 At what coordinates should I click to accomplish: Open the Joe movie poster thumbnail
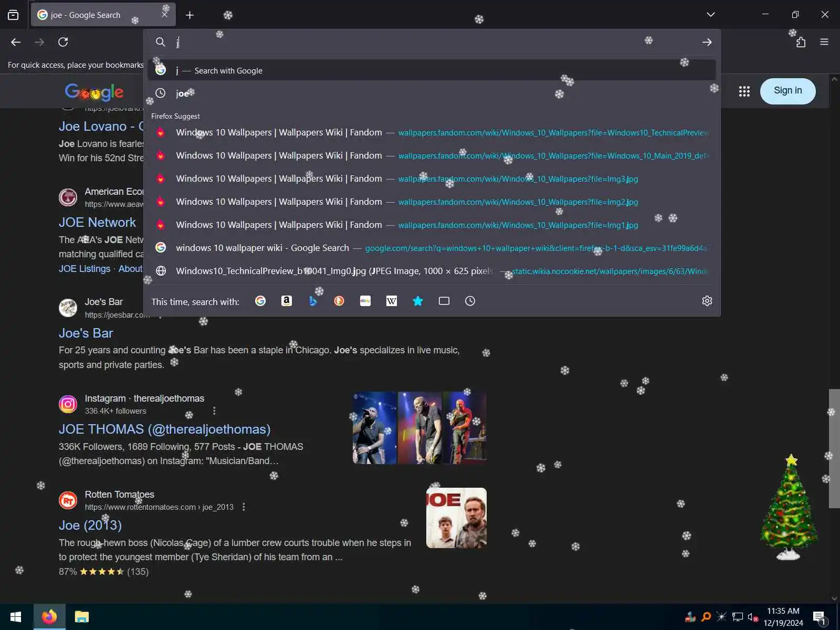point(456,518)
